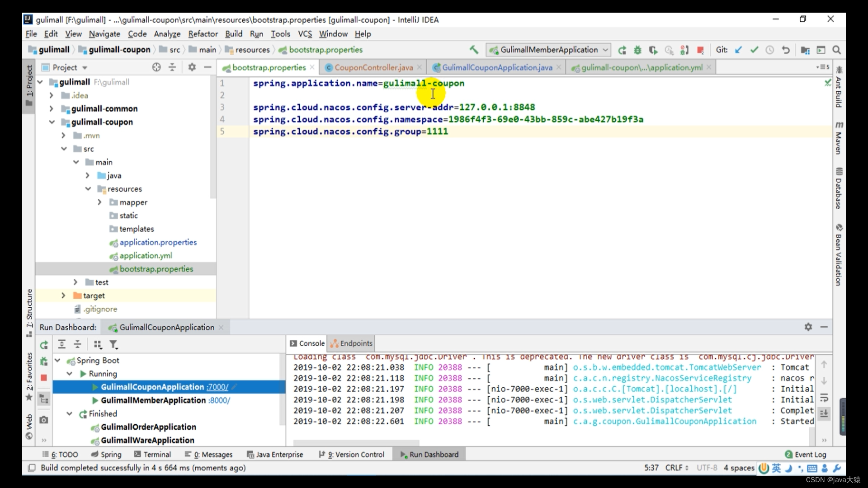Locate current file in Project tree
The height and width of the screenshot is (488, 868).
[156, 67]
